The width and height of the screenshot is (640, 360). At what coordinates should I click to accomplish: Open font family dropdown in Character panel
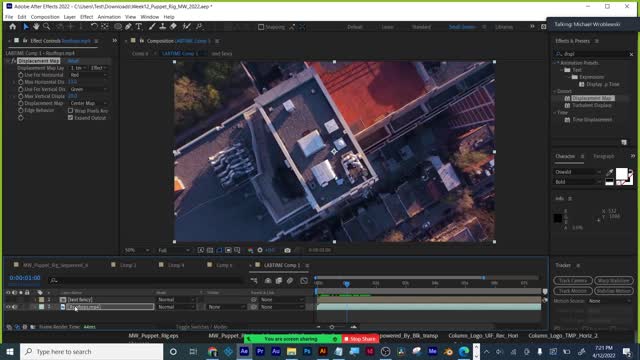pyautogui.click(x=578, y=172)
